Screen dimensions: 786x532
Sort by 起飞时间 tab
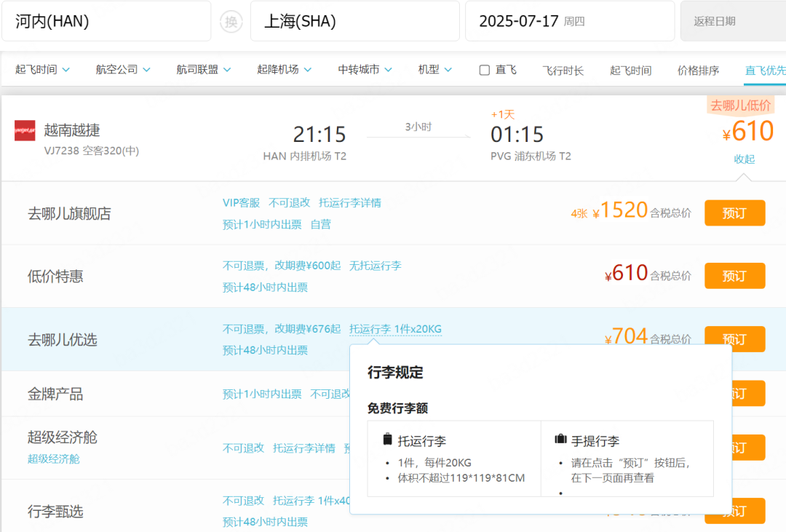630,71
